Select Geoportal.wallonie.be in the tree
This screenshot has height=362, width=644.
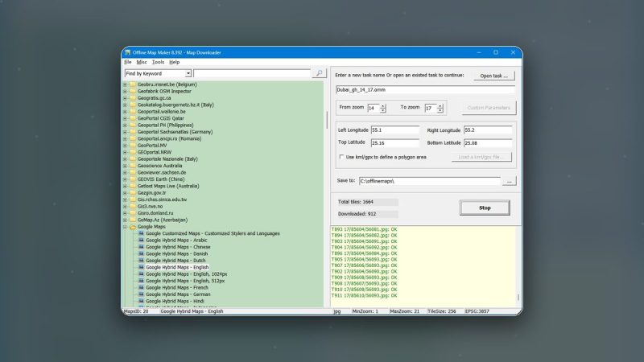[162, 112]
